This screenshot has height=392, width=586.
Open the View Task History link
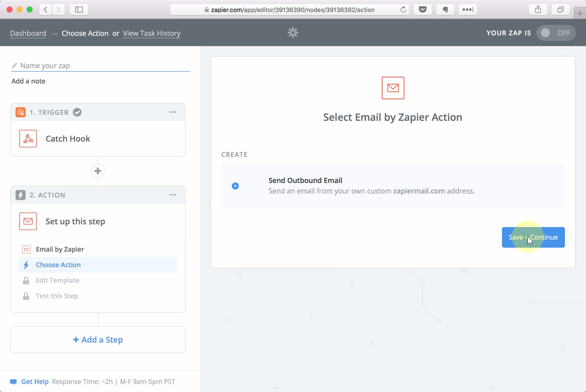click(x=152, y=33)
